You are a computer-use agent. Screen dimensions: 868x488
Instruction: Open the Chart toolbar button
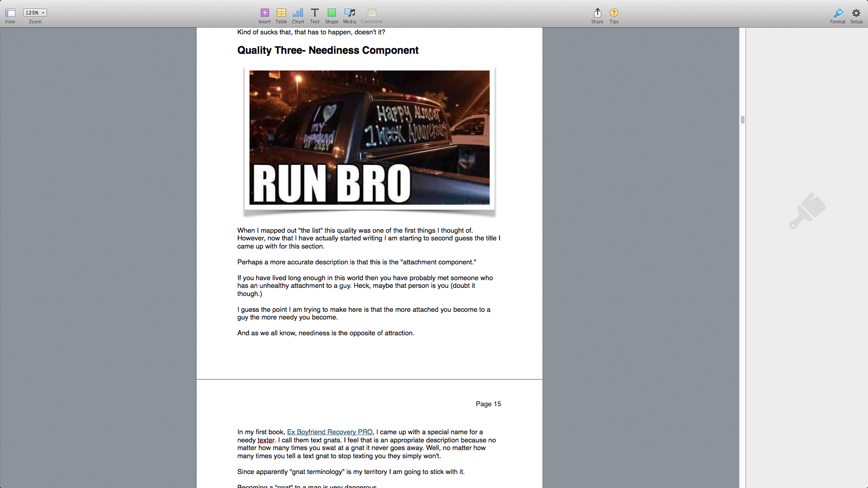coord(298,13)
